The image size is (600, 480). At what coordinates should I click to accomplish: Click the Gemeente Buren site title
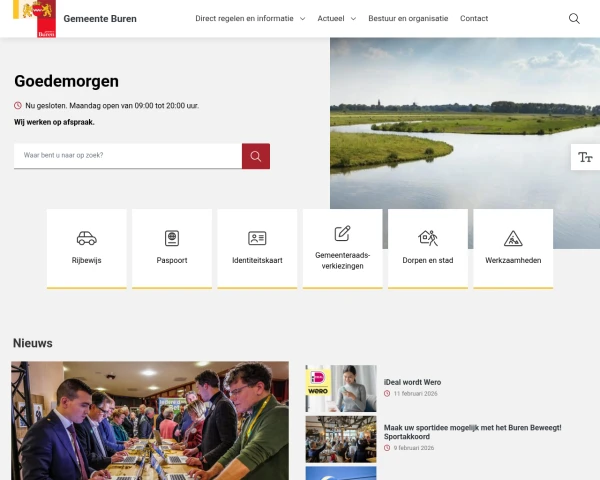100,19
